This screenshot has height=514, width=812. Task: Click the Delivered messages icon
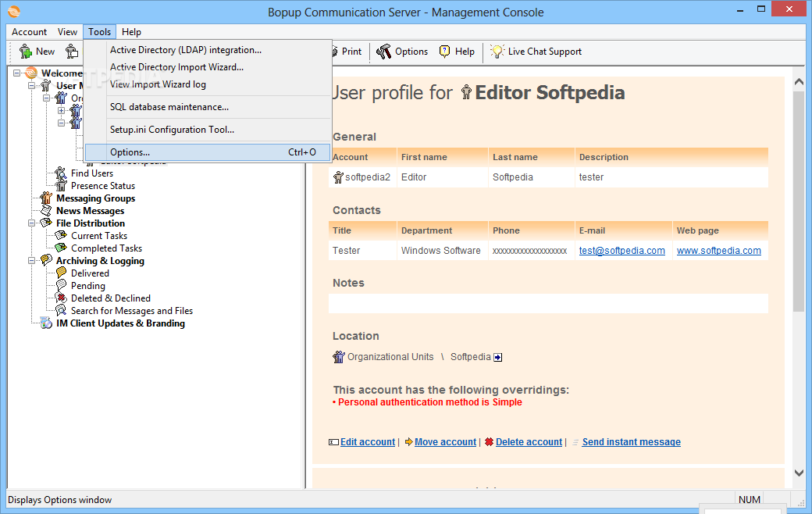click(61, 273)
